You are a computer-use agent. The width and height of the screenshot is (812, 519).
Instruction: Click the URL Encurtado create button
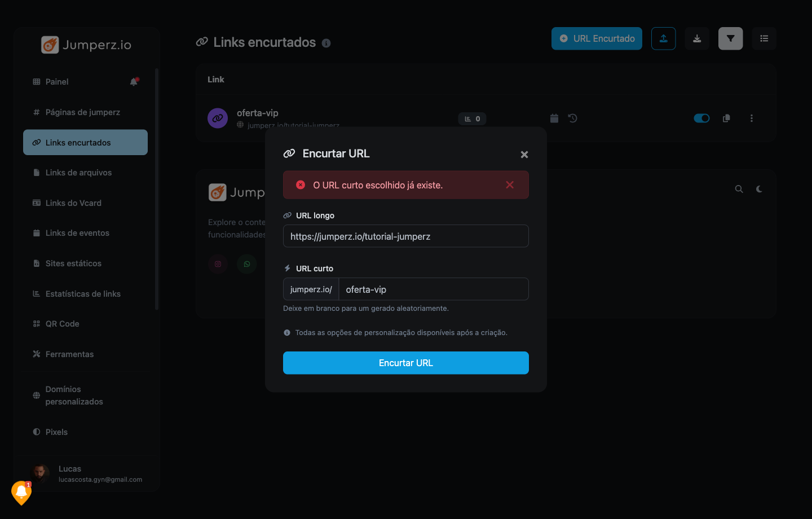597,38
